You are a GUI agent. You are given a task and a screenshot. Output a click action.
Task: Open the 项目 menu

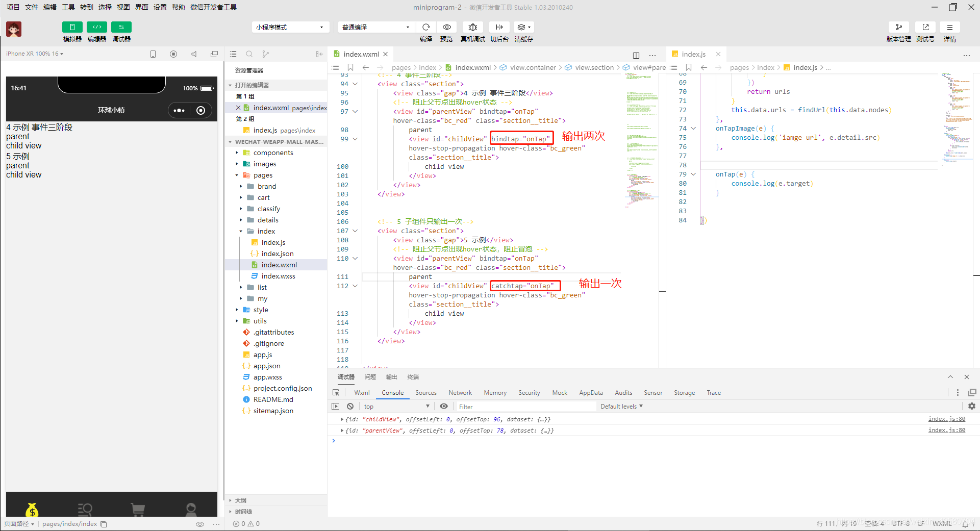(x=13, y=7)
